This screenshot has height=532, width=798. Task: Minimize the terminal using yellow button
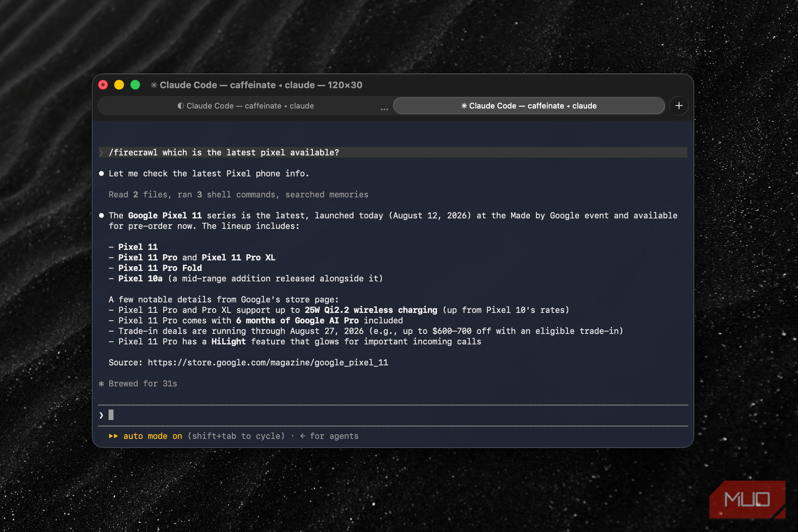119,85
